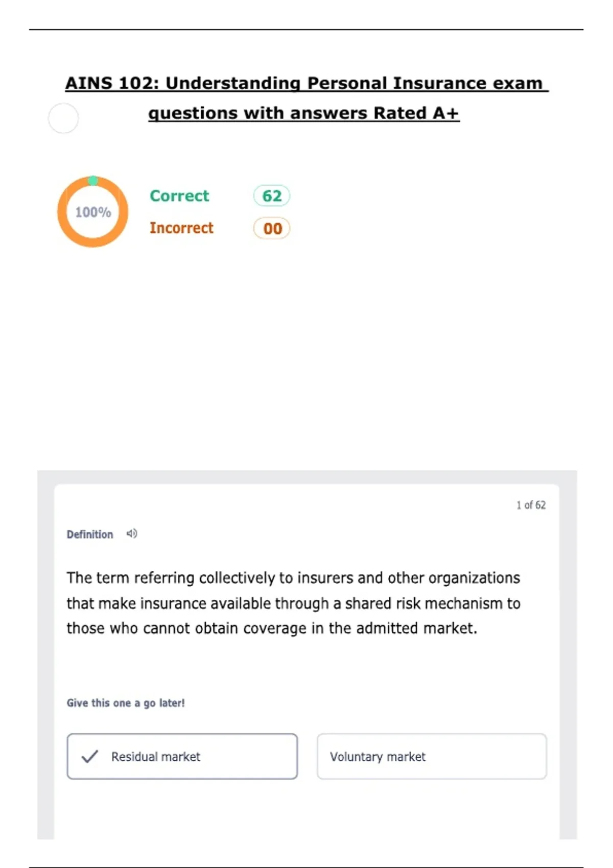Image resolution: width=613 pixels, height=868 pixels.
Task: Click the orange Incorrect label
Action: (x=181, y=228)
